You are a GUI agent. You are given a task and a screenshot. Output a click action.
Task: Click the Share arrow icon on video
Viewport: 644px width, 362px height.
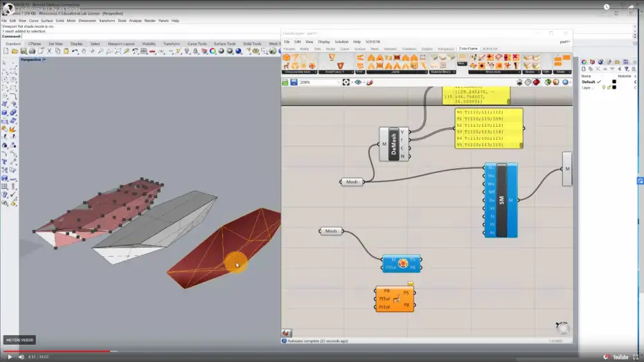(631, 7)
